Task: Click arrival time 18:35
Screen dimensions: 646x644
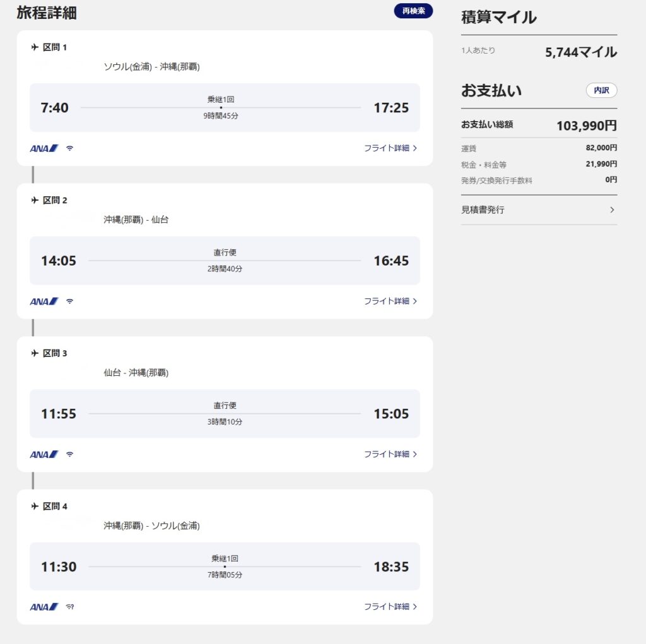Action: [x=391, y=567]
